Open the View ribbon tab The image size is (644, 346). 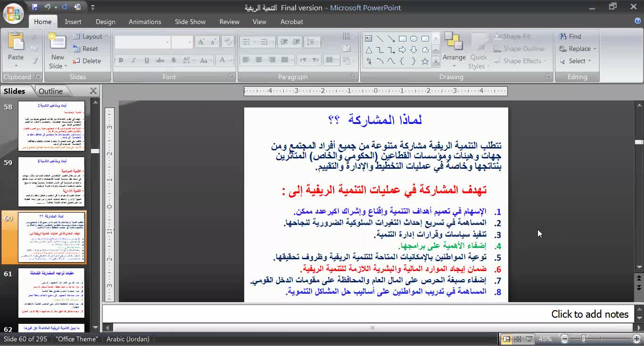[259, 22]
